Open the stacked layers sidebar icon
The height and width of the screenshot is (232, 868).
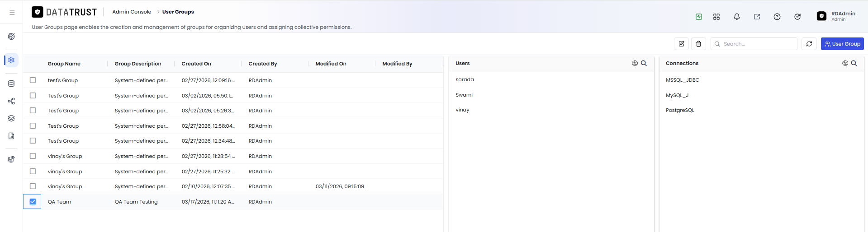point(11,118)
